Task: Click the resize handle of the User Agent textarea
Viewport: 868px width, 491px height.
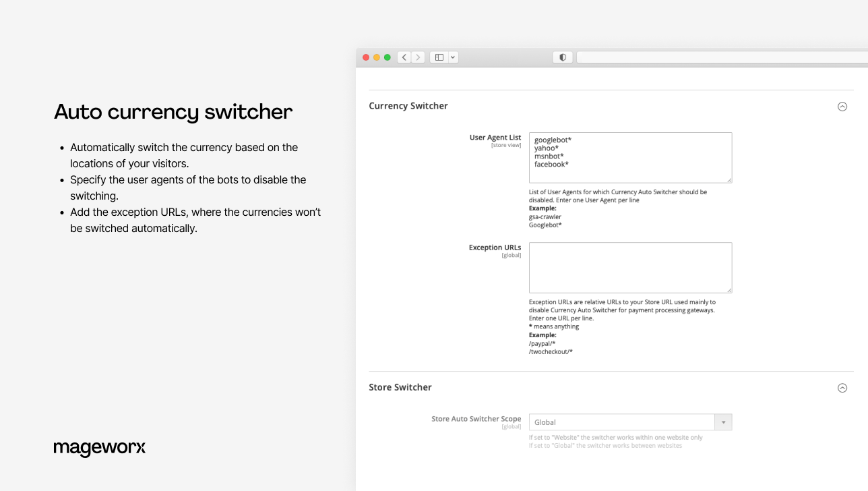Action: 729,180
